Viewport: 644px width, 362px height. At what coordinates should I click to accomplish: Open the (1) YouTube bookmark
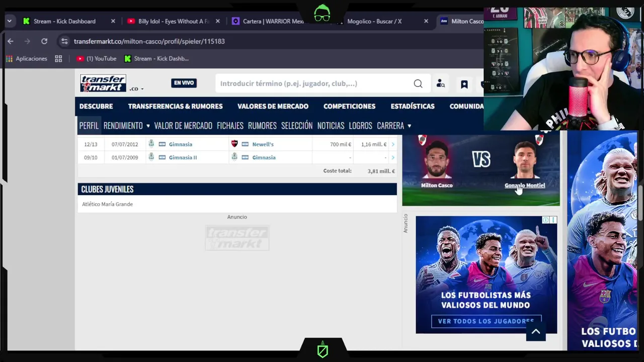coord(96,59)
